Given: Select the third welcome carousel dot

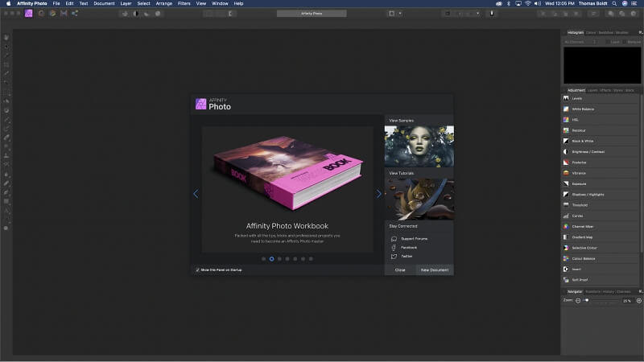Looking at the screenshot, I should [279, 259].
